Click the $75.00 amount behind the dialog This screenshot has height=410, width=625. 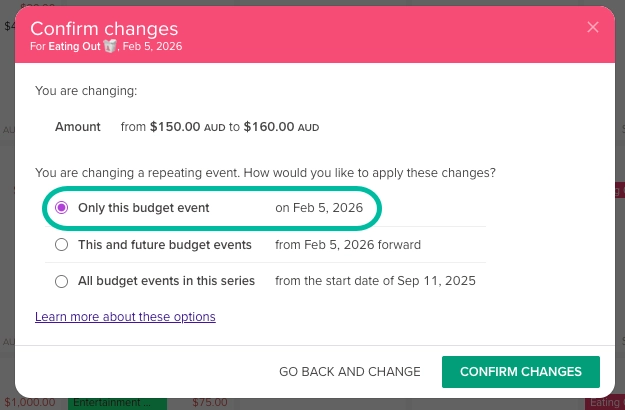tap(210, 403)
